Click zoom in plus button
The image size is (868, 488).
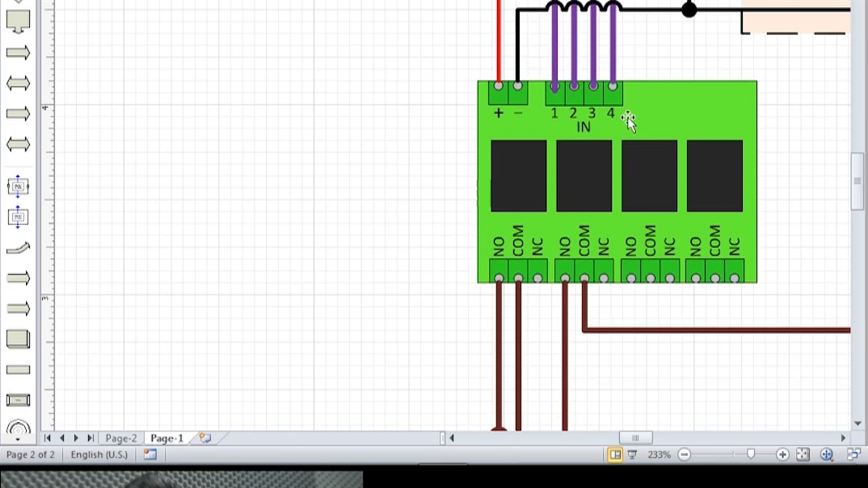click(782, 455)
